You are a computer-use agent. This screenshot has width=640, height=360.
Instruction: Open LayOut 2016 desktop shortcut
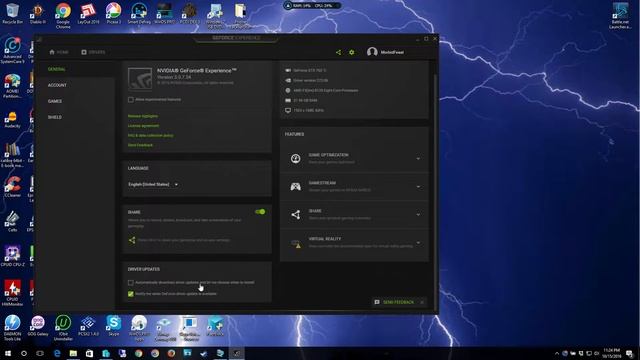[x=88, y=14]
